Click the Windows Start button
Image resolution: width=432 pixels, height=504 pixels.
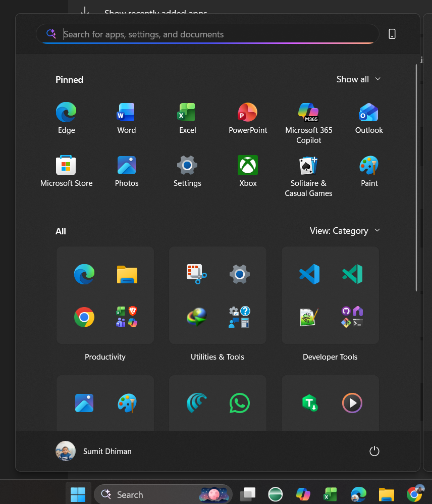coord(78,494)
